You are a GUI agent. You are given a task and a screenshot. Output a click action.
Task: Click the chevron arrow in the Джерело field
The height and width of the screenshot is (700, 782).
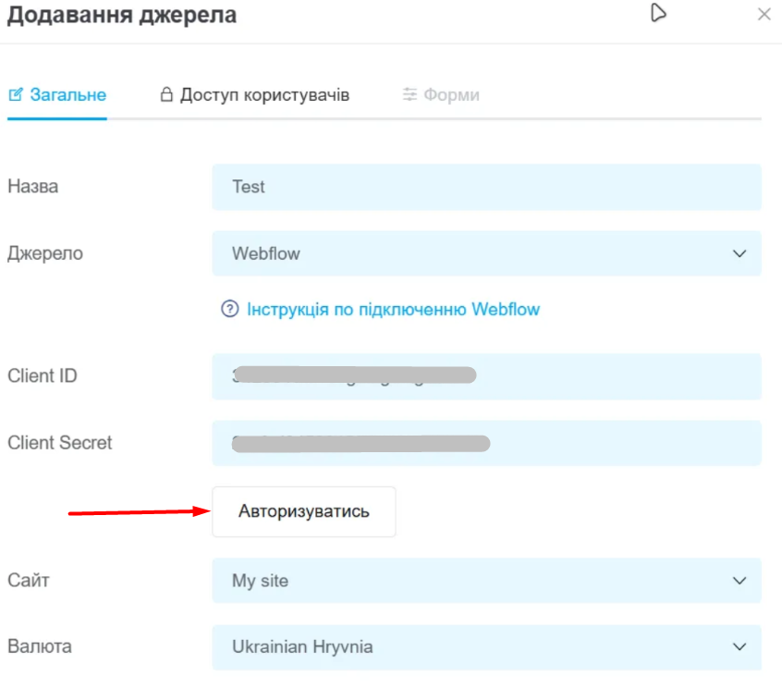(x=739, y=253)
